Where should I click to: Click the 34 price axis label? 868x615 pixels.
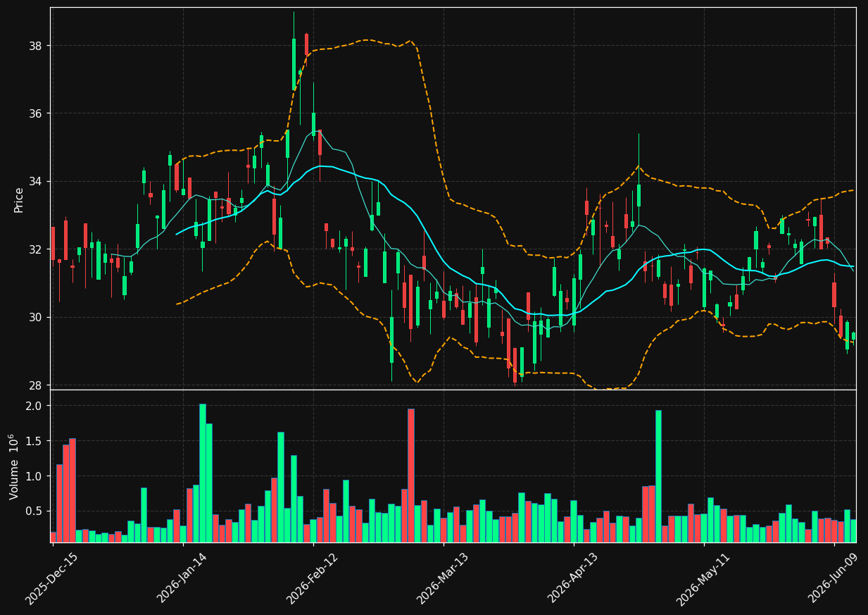pyautogui.click(x=37, y=182)
